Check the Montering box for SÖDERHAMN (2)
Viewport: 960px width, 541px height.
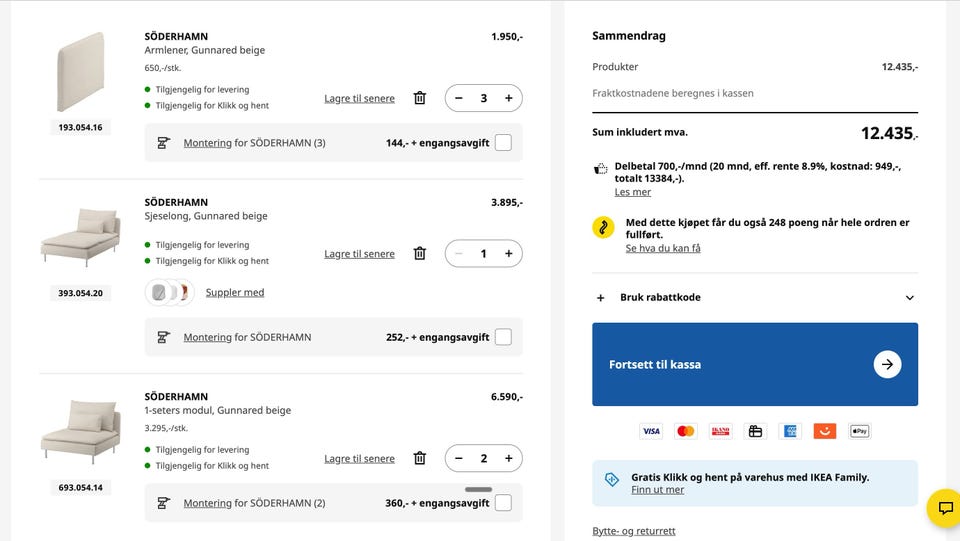pos(503,503)
